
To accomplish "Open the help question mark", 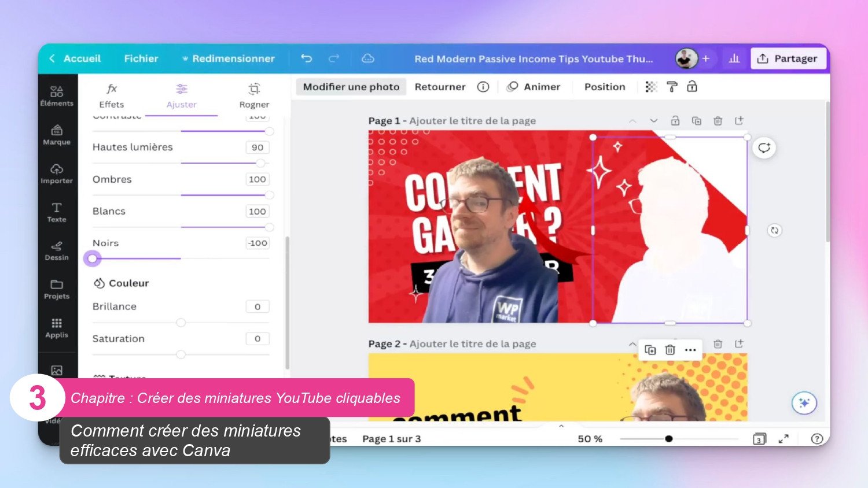I will 817,439.
